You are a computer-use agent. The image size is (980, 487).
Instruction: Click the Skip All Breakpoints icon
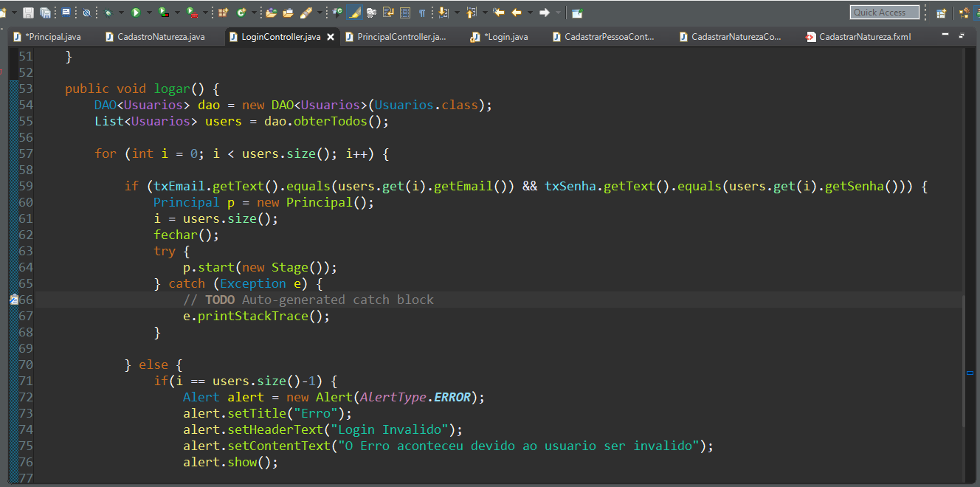click(86, 13)
